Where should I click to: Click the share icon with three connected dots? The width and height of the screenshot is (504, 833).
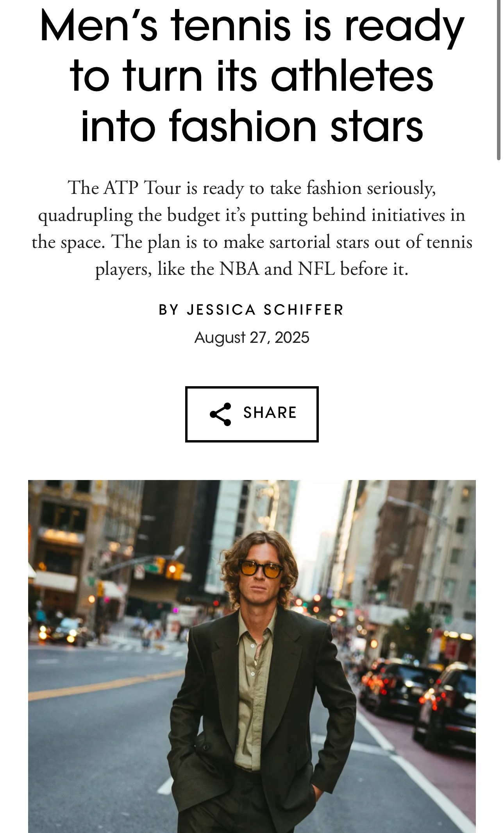[x=220, y=414]
